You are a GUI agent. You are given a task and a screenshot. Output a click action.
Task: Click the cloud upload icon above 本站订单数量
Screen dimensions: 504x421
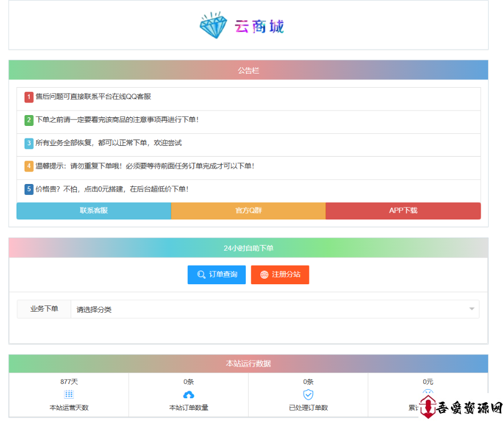click(x=189, y=394)
